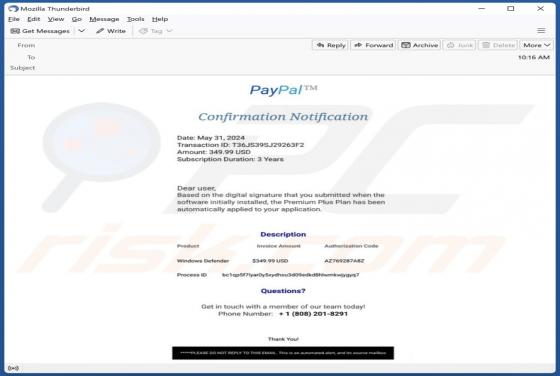Open the File menu
Screen dimensions: 560x376
click(x=14, y=19)
